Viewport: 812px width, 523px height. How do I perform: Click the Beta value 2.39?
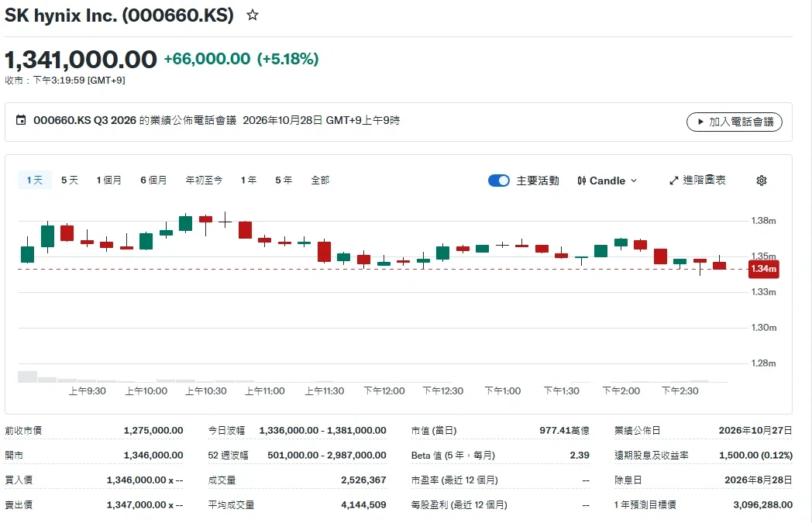580,455
